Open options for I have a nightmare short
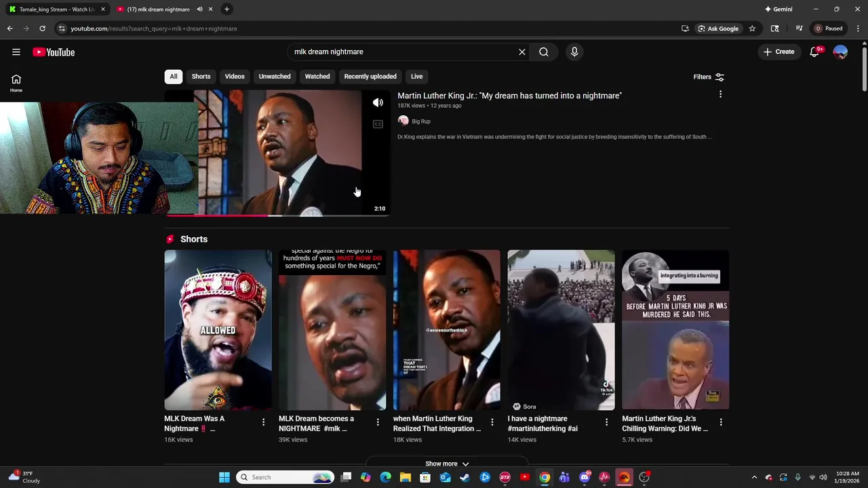 click(606, 422)
